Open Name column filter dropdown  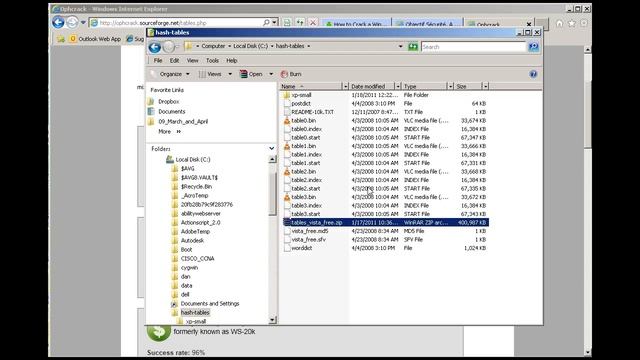345,87
